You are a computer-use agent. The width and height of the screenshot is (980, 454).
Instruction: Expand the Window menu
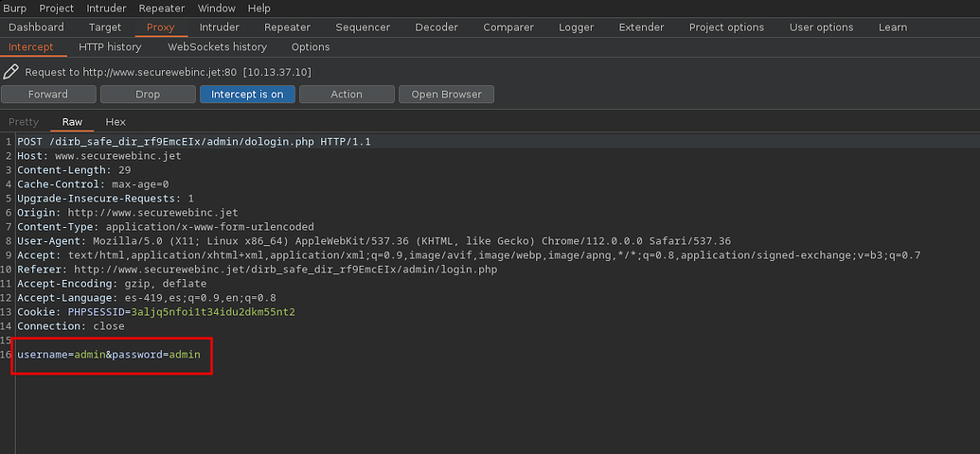[x=217, y=9]
